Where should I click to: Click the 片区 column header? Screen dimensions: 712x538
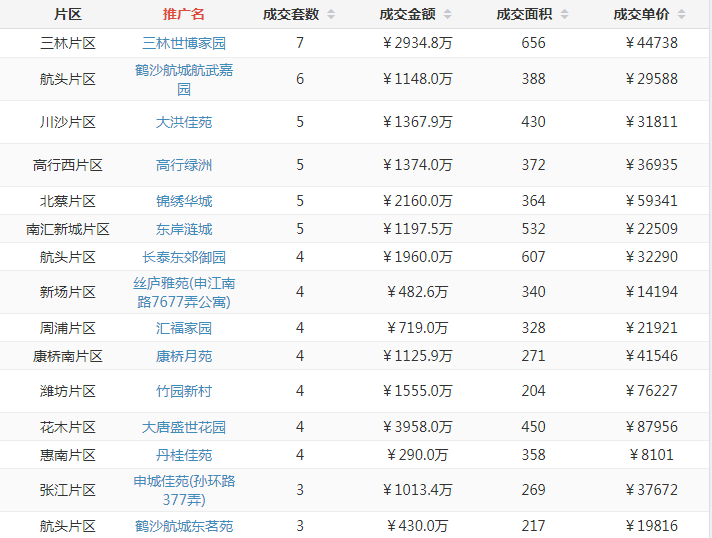pos(68,14)
